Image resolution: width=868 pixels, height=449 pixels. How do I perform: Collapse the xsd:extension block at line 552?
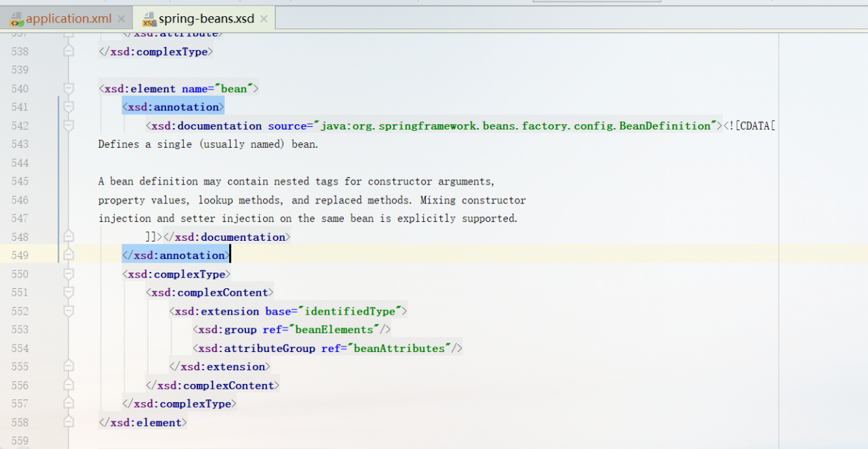pyautogui.click(x=68, y=311)
